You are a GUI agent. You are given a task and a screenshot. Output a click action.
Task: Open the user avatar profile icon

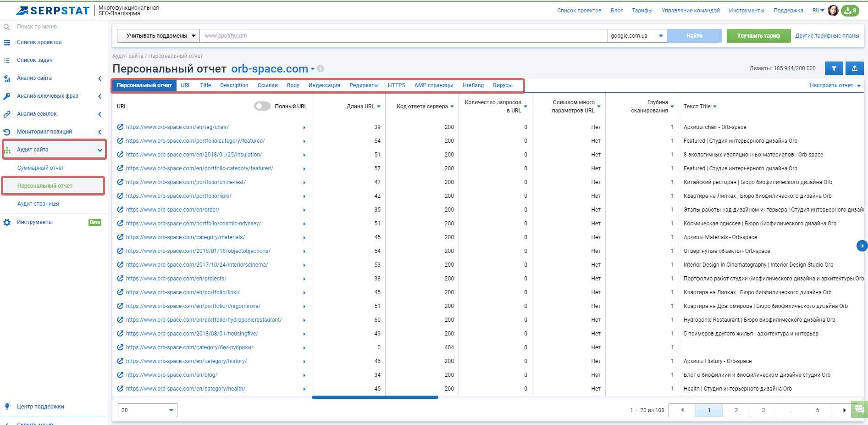pyautogui.click(x=833, y=11)
